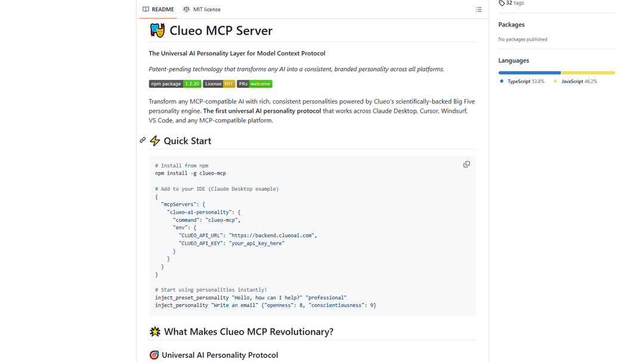644x362 pixels.
Task: Click the License MIT badge
Action: tap(219, 84)
